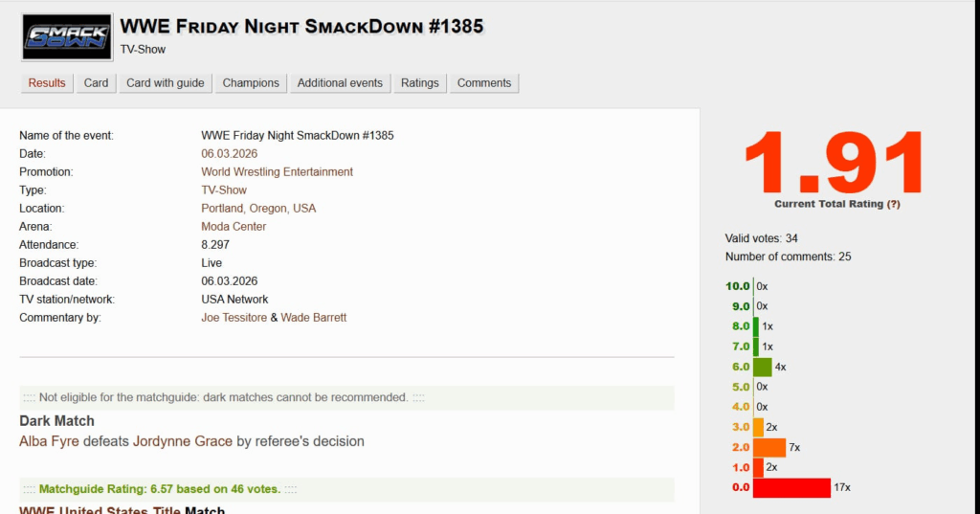Open the Results tab
Viewport: 980px width, 514px height.
click(x=47, y=83)
